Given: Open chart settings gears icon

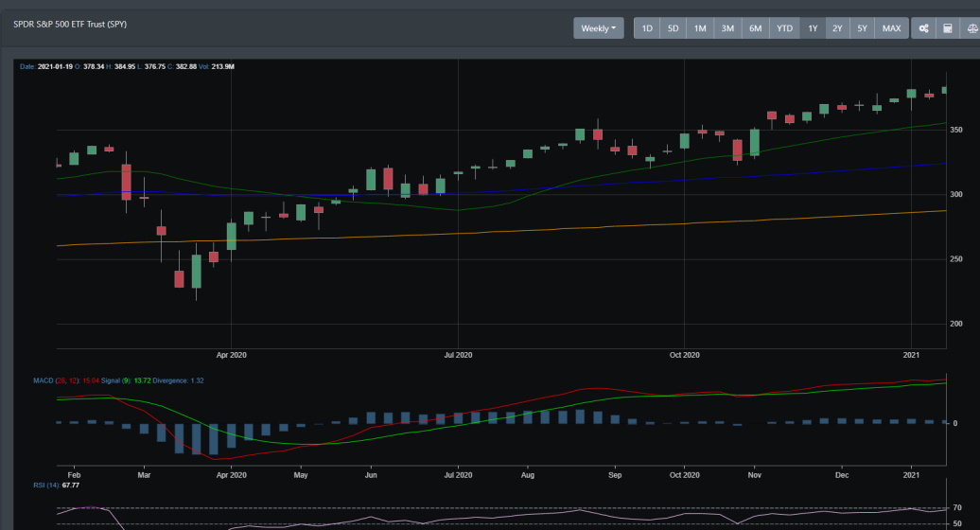Looking at the screenshot, I should (x=924, y=28).
